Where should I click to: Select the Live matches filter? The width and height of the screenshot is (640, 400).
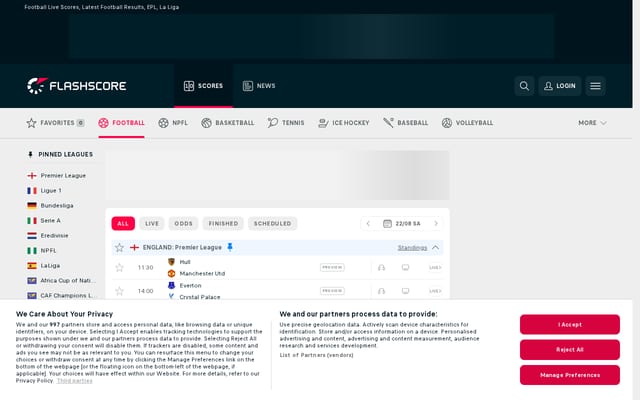pos(152,224)
